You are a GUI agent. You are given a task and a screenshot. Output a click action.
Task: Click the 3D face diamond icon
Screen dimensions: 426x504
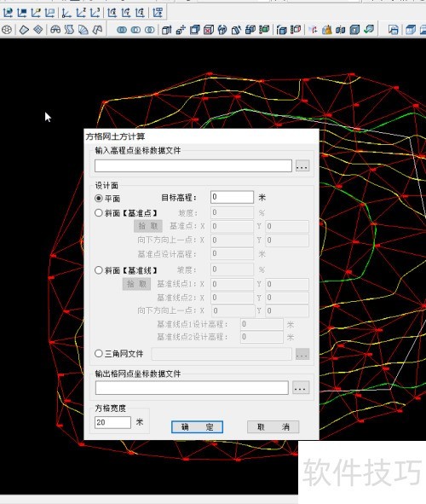24,30
